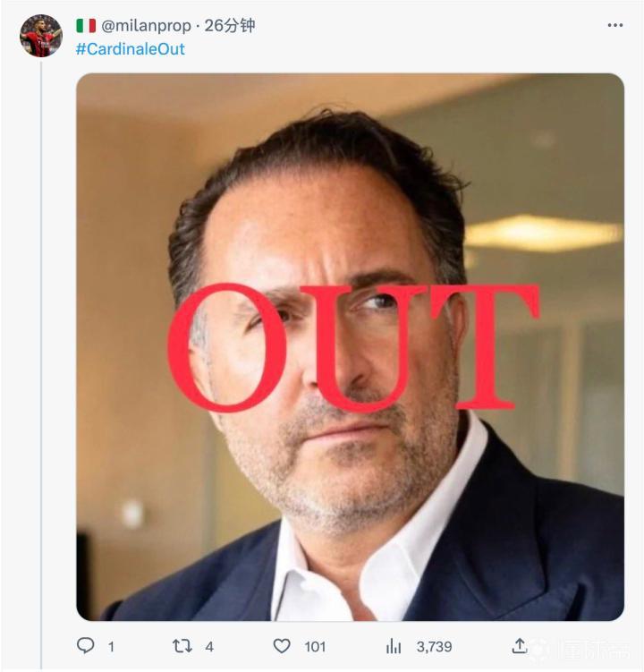The height and width of the screenshot is (672, 644).
Task: Retweet this post via the retweet icon
Action: pos(182,645)
